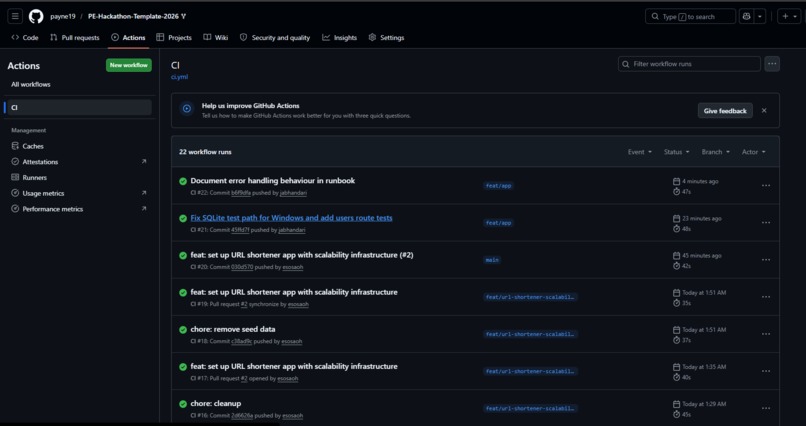
Task: Select All workflows in sidebar
Action: click(31, 84)
